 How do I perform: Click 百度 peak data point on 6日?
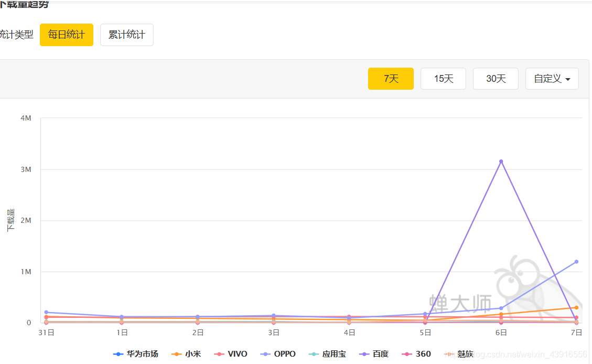[501, 162]
